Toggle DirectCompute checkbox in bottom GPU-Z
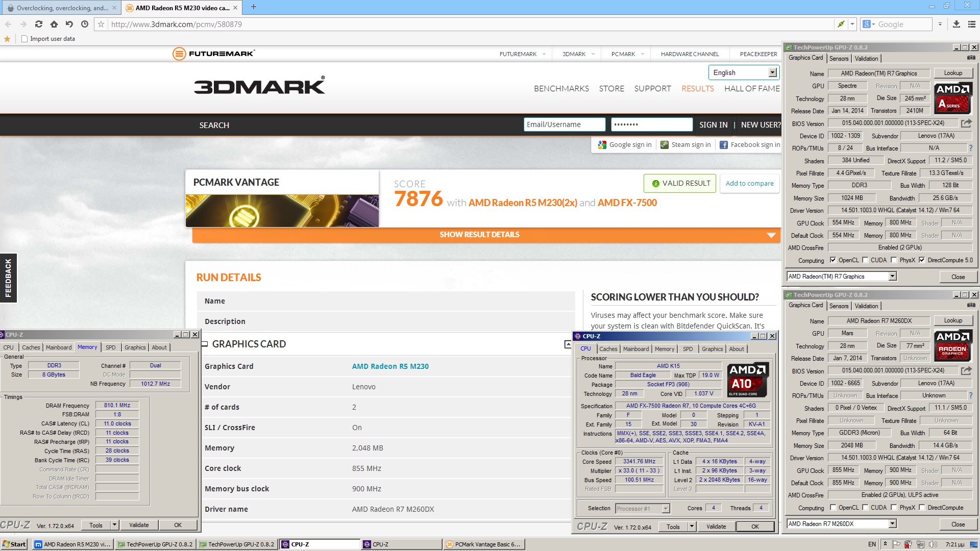Screen dimensions: 980x551 pyautogui.click(x=922, y=507)
